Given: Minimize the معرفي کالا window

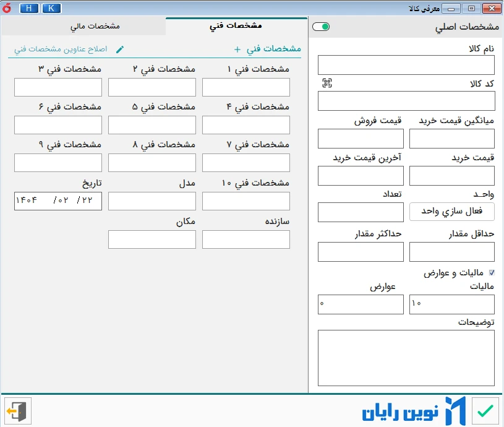Looking at the screenshot, I should click(451, 9).
